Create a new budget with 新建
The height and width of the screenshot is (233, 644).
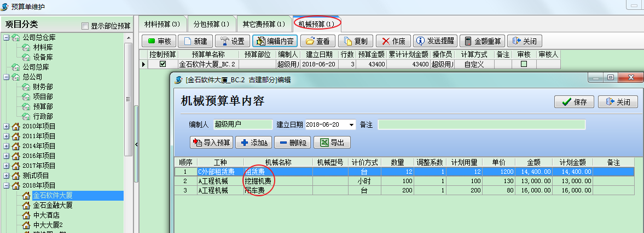(195, 41)
